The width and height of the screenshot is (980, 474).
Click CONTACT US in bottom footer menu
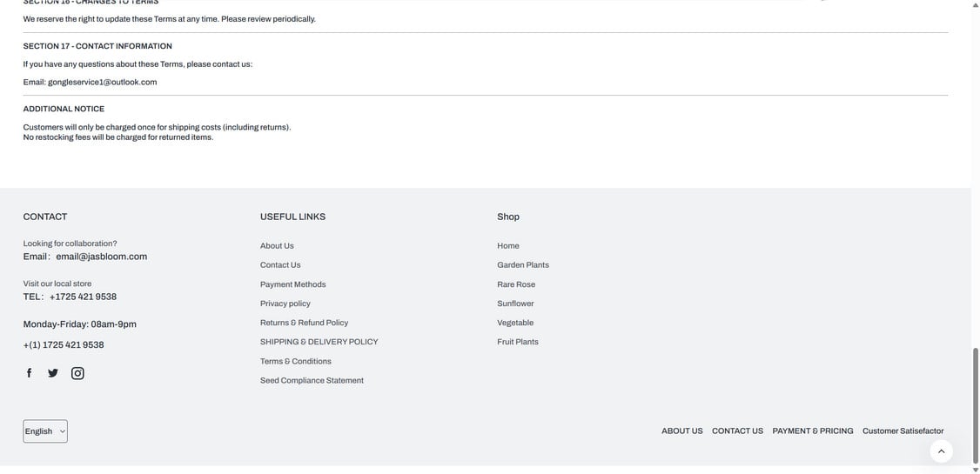pos(737,431)
